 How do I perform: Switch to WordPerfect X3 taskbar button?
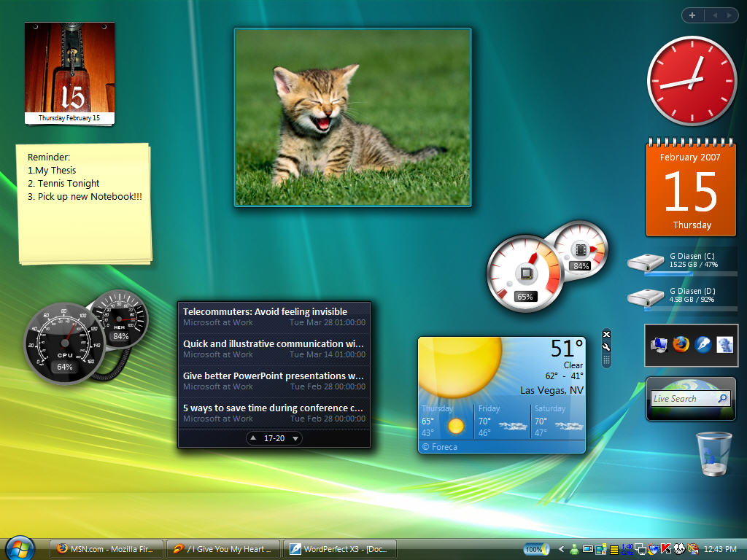point(340,549)
